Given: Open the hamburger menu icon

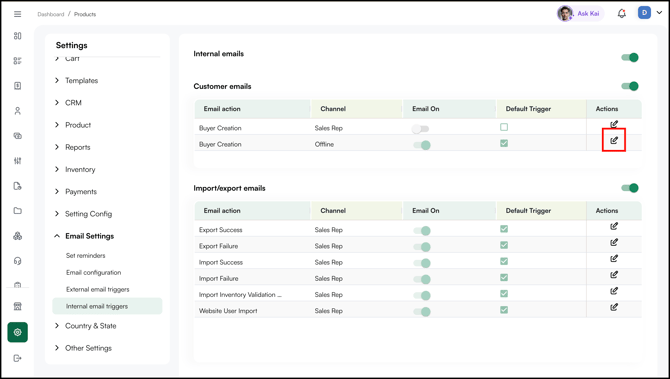Looking at the screenshot, I should [18, 14].
